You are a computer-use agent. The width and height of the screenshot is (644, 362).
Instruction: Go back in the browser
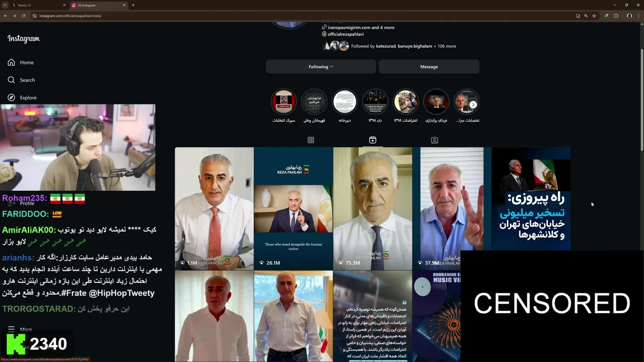coord(5,16)
